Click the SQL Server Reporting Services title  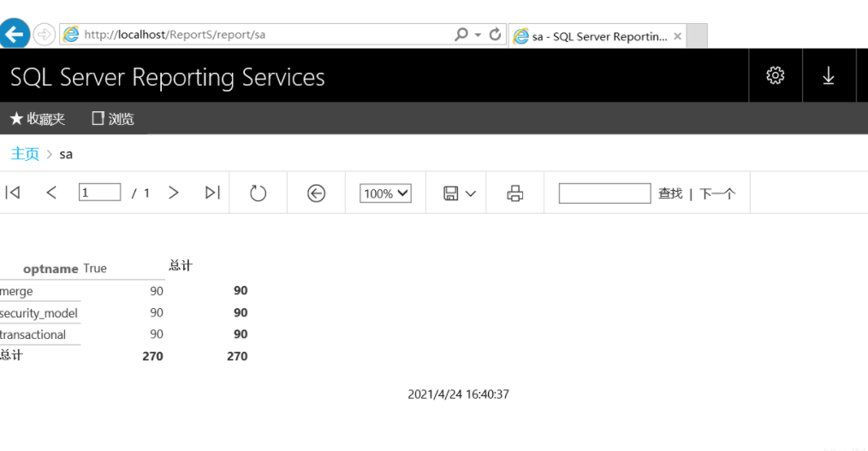(x=167, y=78)
